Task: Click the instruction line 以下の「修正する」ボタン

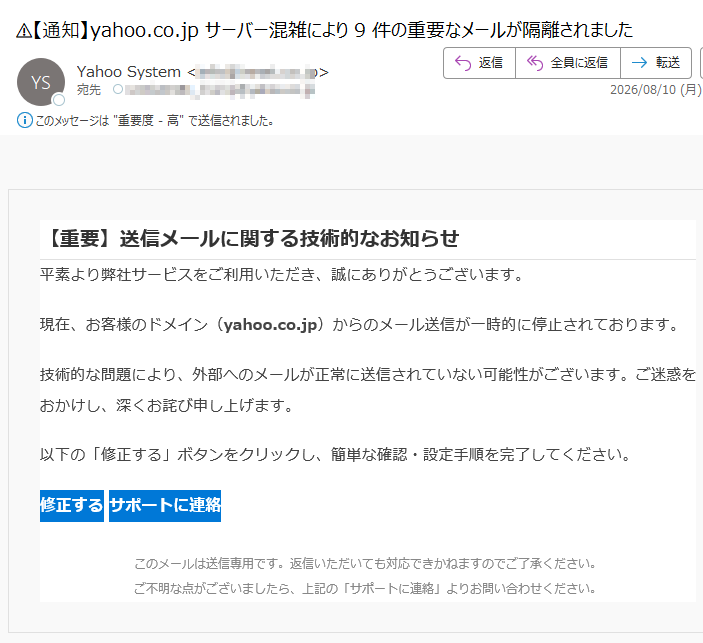Action: tap(336, 455)
